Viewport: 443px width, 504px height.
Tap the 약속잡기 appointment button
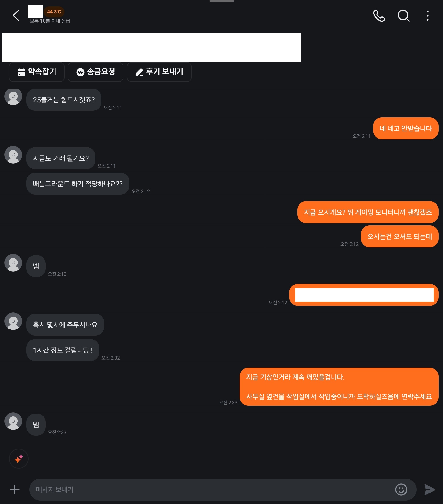tap(37, 72)
